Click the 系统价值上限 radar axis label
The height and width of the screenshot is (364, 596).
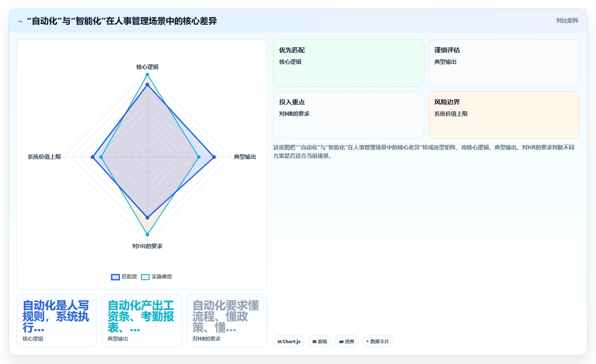tap(44, 157)
